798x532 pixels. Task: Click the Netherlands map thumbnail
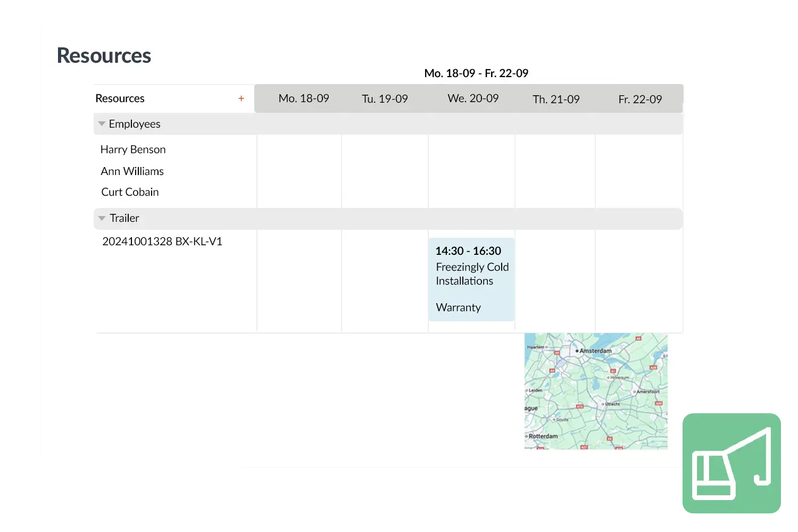click(596, 391)
